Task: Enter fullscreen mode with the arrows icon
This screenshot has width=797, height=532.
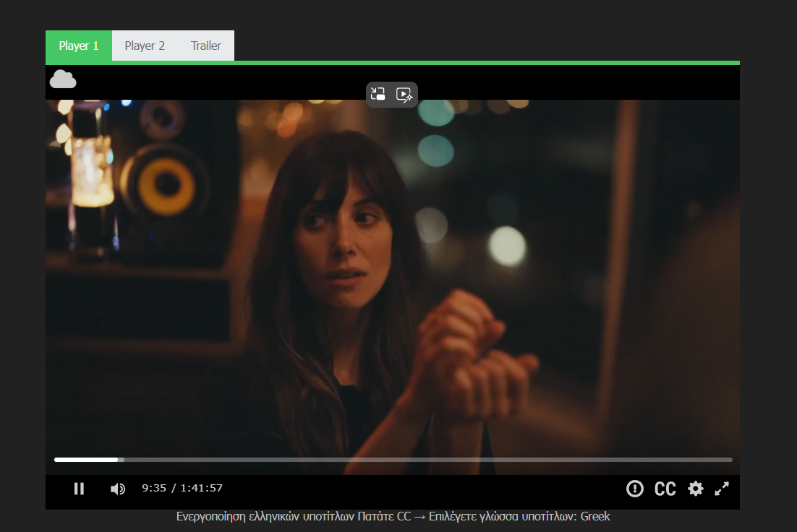Action: (722, 489)
